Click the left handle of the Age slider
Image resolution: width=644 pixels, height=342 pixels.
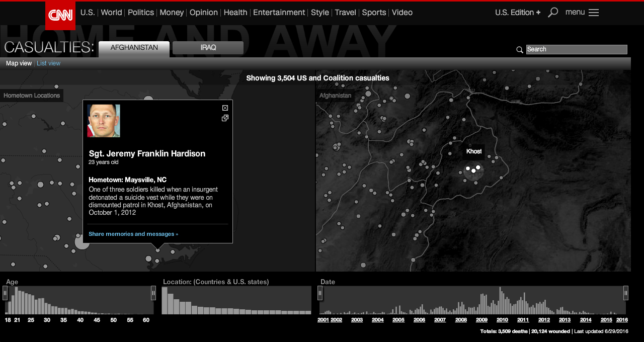tap(6, 292)
